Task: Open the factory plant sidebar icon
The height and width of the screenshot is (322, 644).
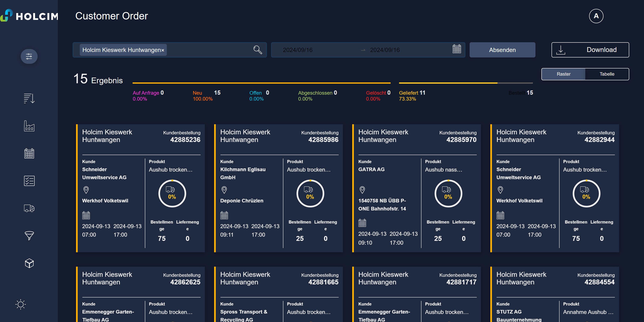Action: pyautogui.click(x=29, y=126)
